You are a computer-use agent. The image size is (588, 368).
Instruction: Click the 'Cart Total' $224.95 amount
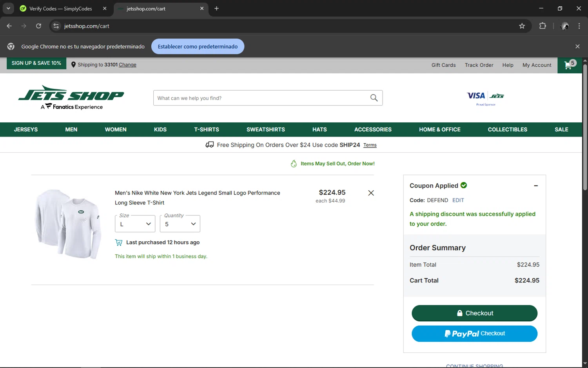tap(527, 281)
